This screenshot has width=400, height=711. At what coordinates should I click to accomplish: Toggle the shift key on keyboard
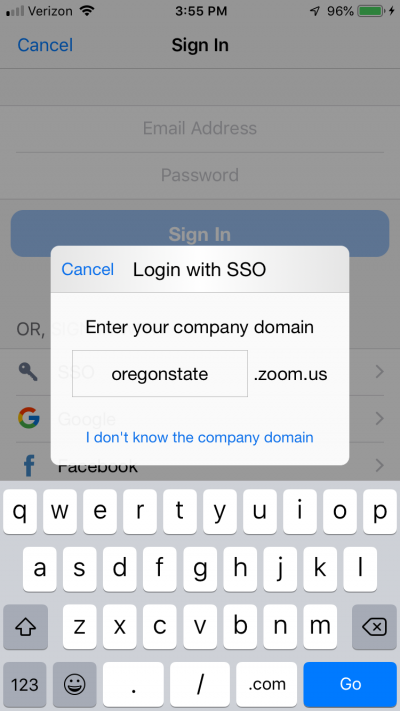click(x=25, y=627)
